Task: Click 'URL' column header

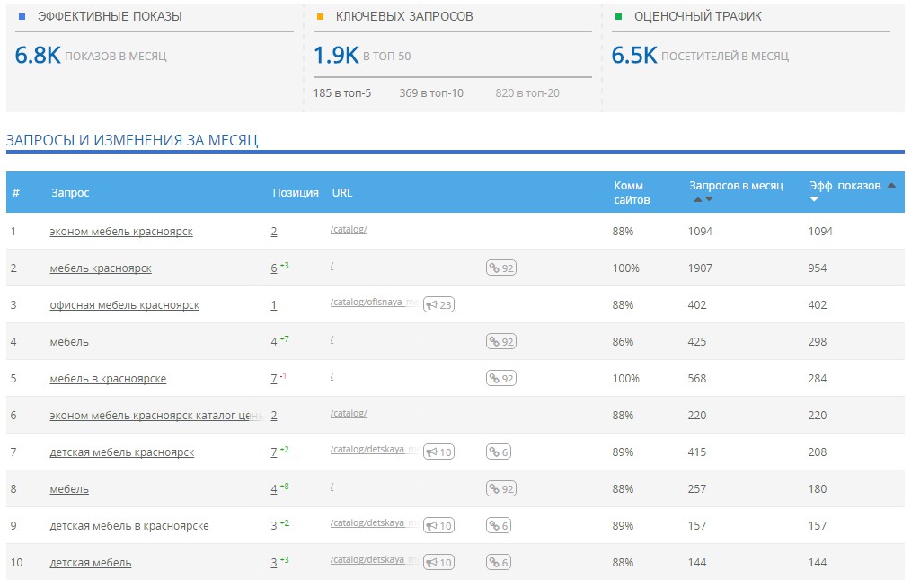Action: tap(342, 193)
